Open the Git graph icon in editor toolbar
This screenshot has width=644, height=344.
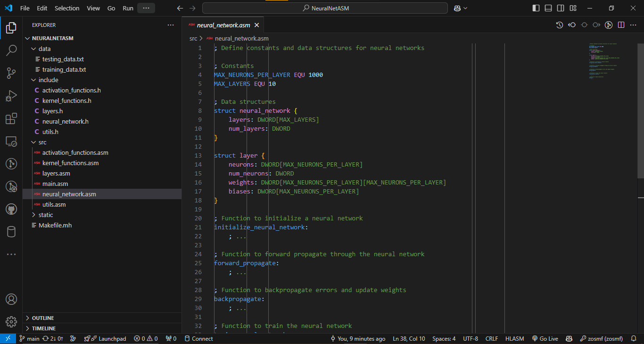[x=609, y=25]
